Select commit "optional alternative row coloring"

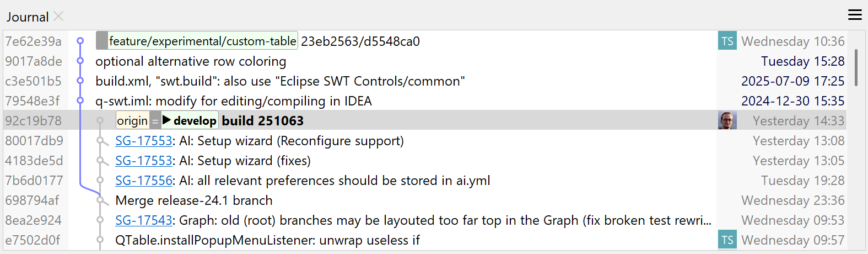(x=191, y=61)
